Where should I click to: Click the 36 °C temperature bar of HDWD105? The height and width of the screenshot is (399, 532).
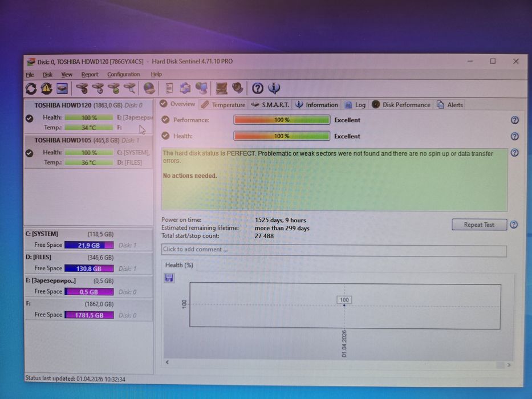89,162
